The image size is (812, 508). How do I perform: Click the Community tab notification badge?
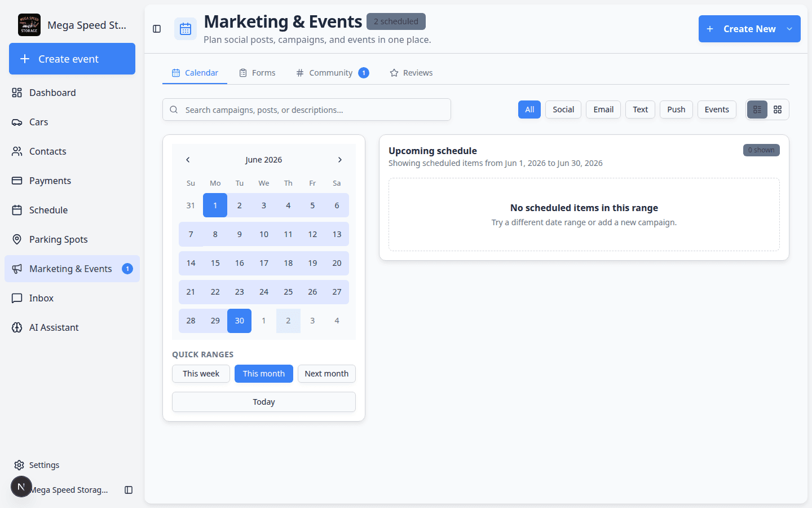(x=364, y=73)
